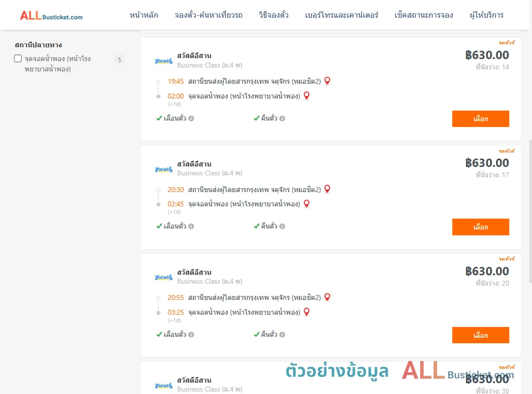
Task: Click สถานีปลายทาง filter heading
Action: click(x=38, y=45)
